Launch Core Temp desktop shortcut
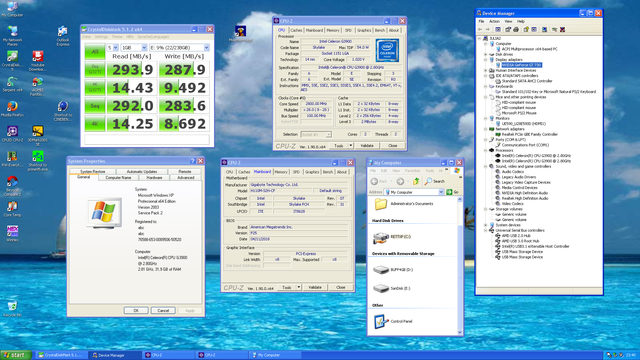 (12, 209)
